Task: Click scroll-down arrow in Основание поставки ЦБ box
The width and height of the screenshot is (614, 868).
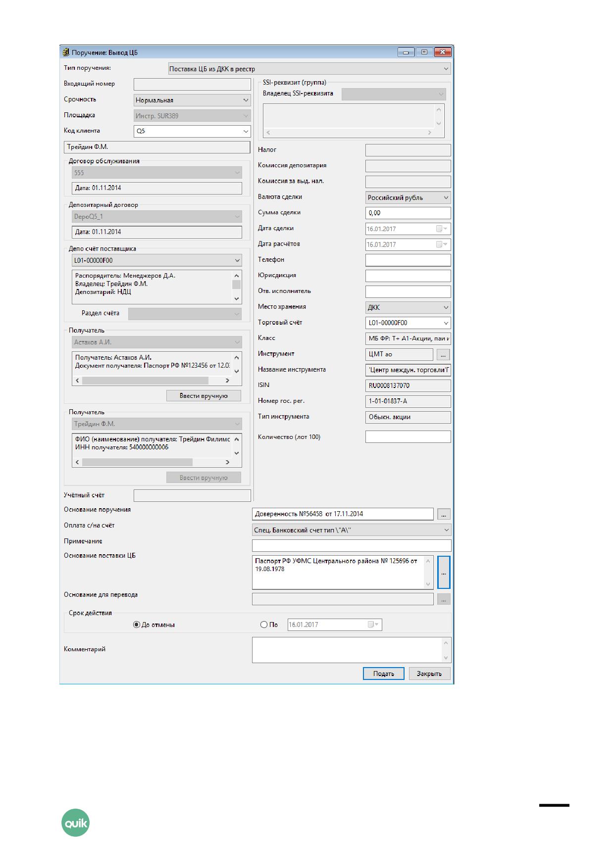Action: tap(428, 584)
